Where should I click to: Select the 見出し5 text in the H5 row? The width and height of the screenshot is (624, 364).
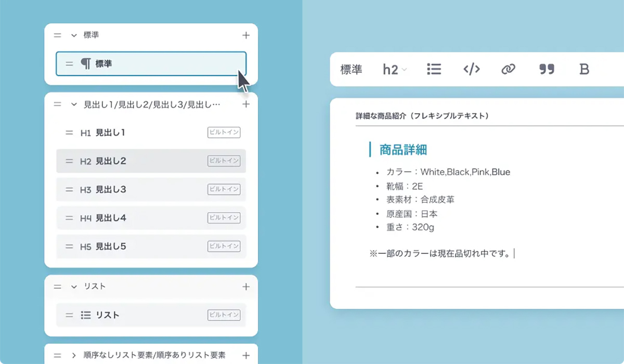click(111, 246)
